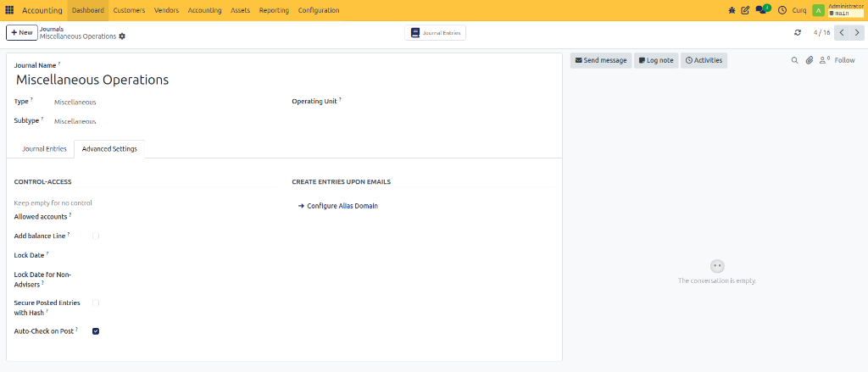Click Log note button
The width and height of the screenshot is (868, 372).
pyautogui.click(x=656, y=60)
